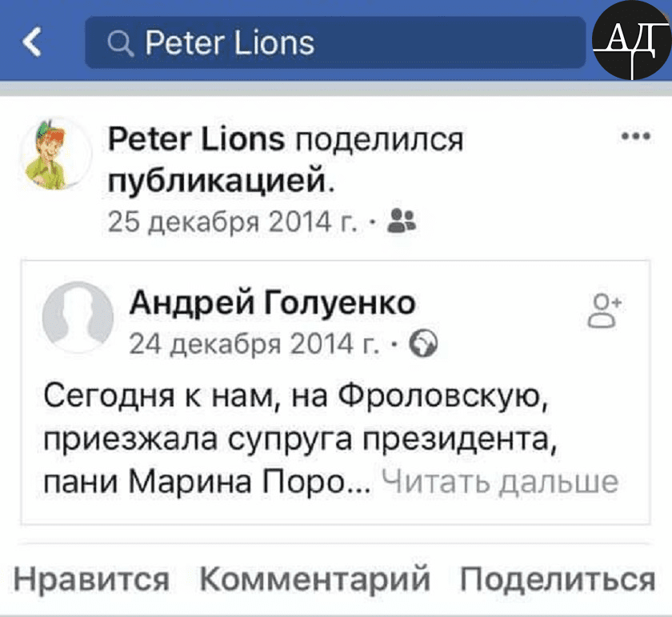This screenshot has height=617, width=672.
Task: Tap the Комментарий button
Action: tap(314, 579)
